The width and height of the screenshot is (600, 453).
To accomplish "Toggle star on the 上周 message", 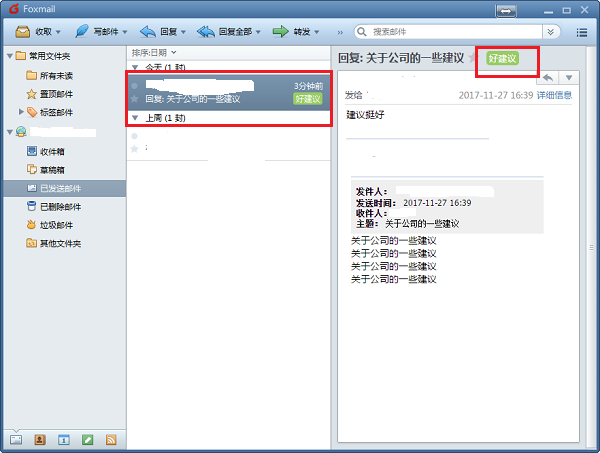I will tap(134, 149).
